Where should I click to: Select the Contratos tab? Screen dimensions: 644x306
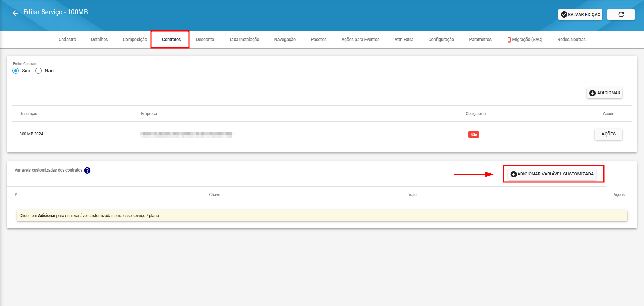171,40
